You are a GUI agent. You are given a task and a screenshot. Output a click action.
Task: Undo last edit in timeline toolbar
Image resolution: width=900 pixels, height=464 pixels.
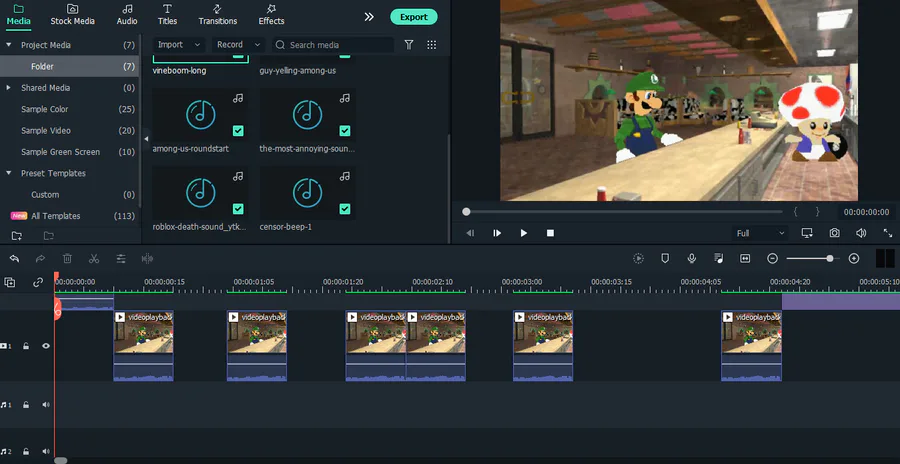pyautogui.click(x=14, y=259)
